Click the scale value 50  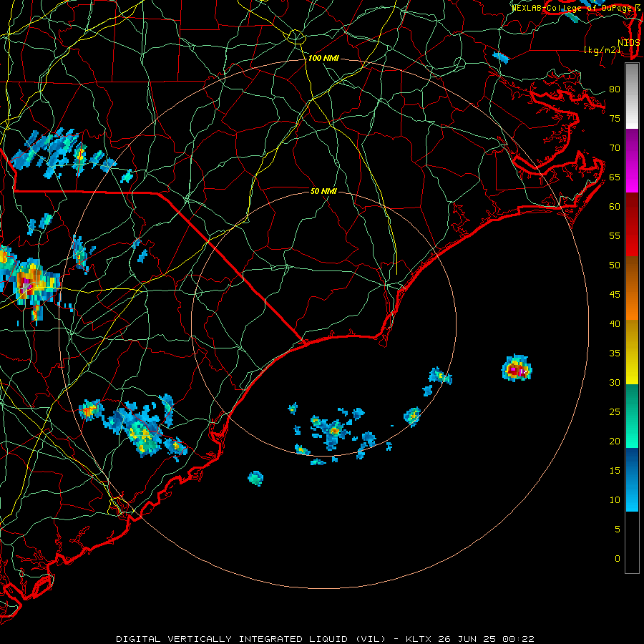(615, 265)
